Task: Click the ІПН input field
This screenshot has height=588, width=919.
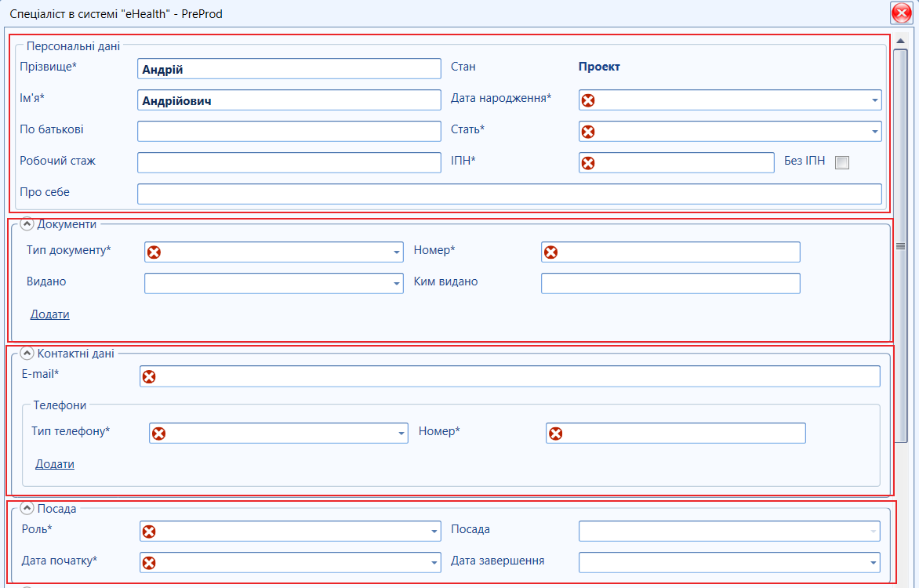Action: [x=677, y=163]
